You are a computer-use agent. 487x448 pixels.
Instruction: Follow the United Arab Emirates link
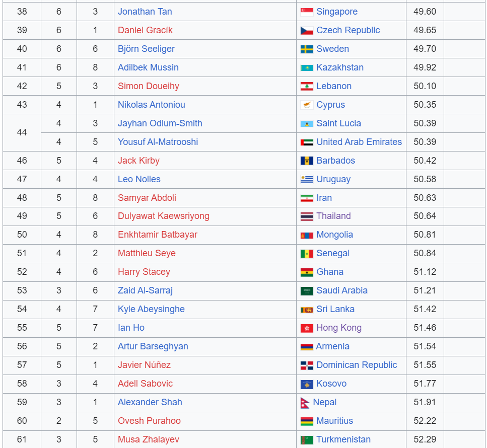coord(359,142)
